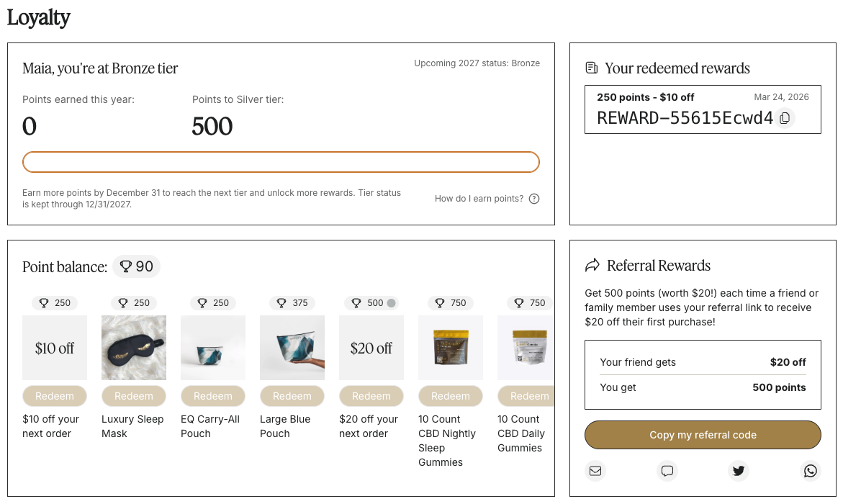Open the CBD Nightly Sleep Gummies image

point(451,348)
